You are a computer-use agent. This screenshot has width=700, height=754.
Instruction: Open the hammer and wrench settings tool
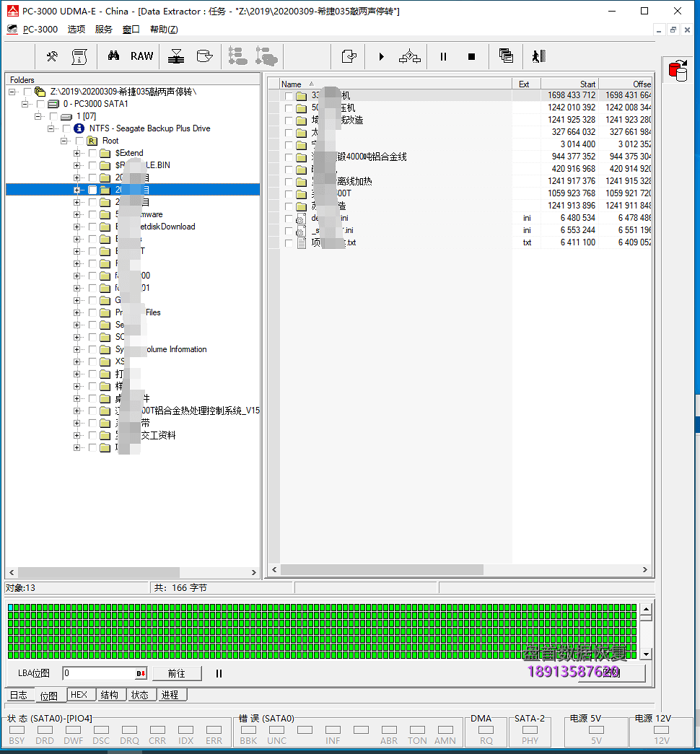[x=52, y=57]
